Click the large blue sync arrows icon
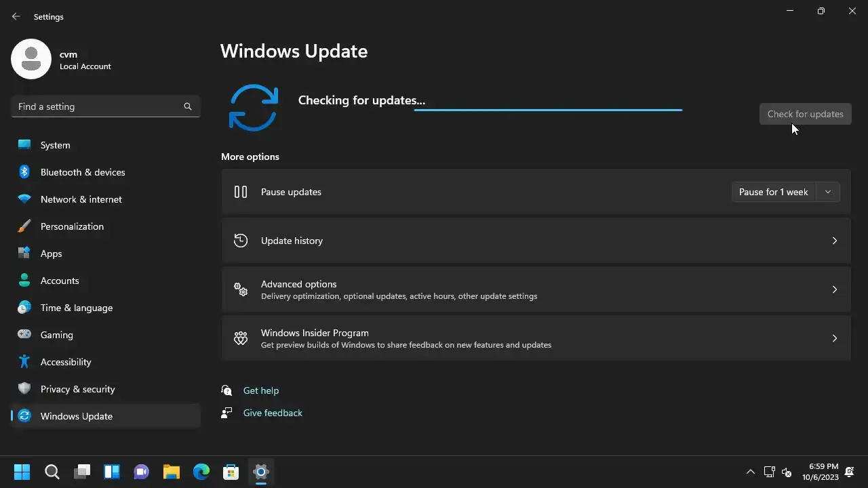The height and width of the screenshot is (488, 868). (254, 108)
